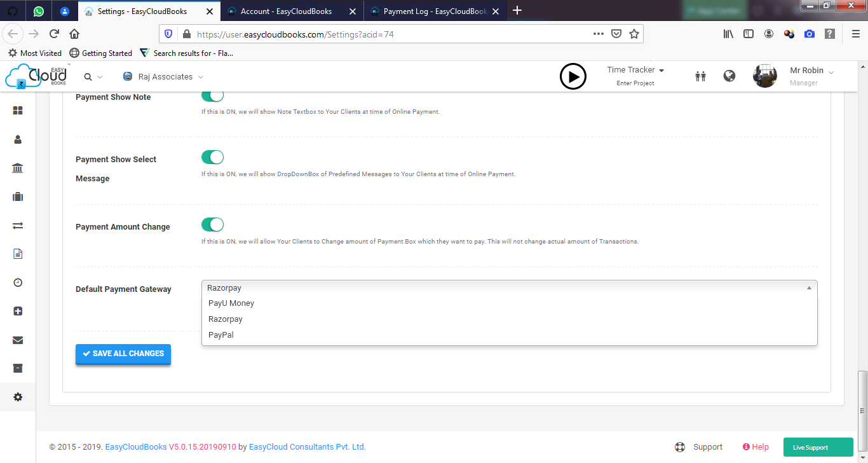Open the Time Tracker dropdown

[635, 70]
